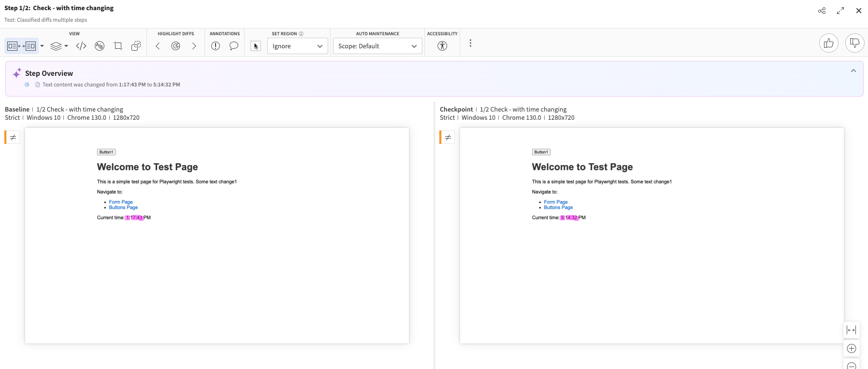Close the step editor with the X
Screen dimensions: 868x369
pos(859,11)
